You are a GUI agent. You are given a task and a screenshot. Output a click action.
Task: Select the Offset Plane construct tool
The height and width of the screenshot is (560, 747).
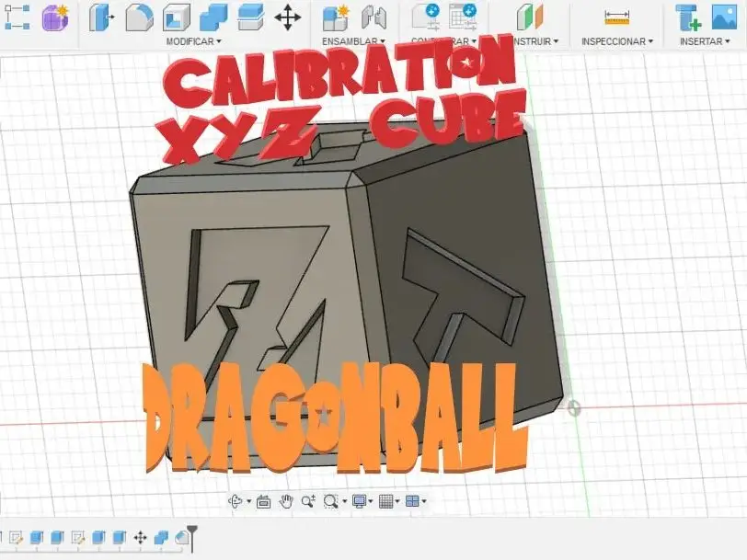530,17
